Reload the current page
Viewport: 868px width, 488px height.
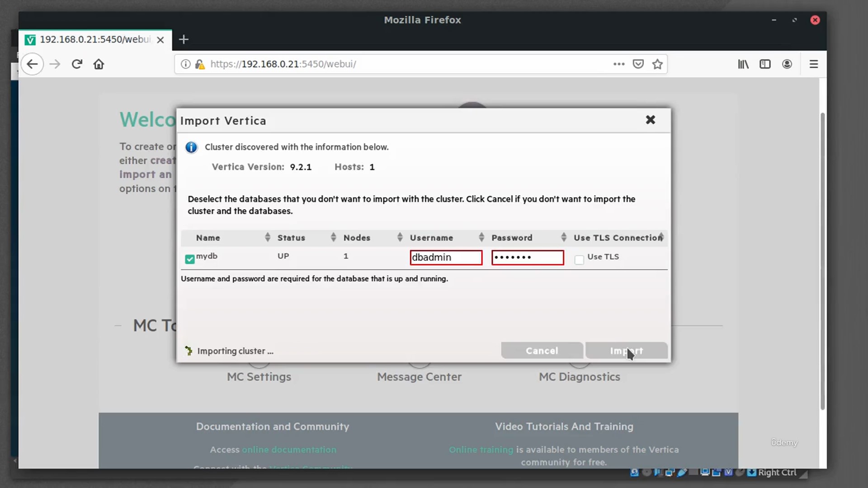[77, 64]
